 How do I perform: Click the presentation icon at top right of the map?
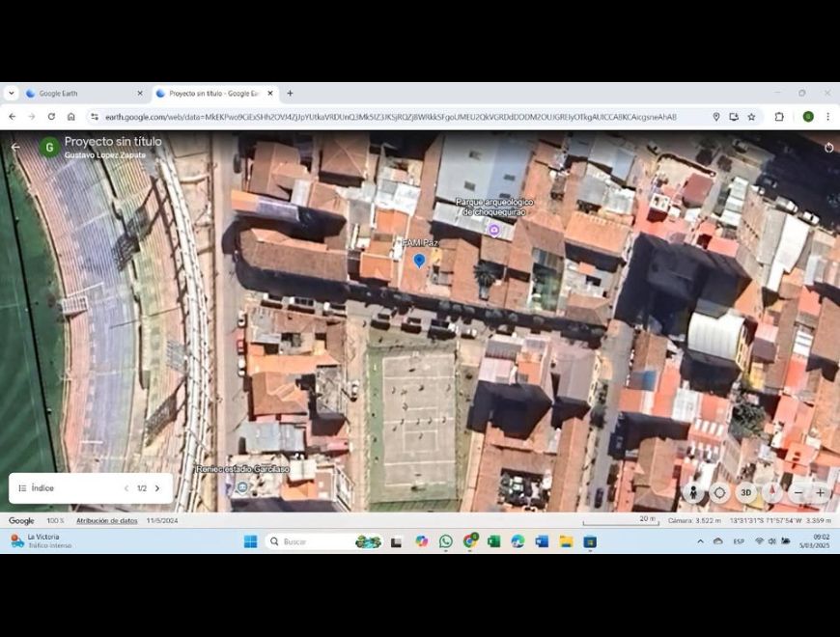point(828,148)
